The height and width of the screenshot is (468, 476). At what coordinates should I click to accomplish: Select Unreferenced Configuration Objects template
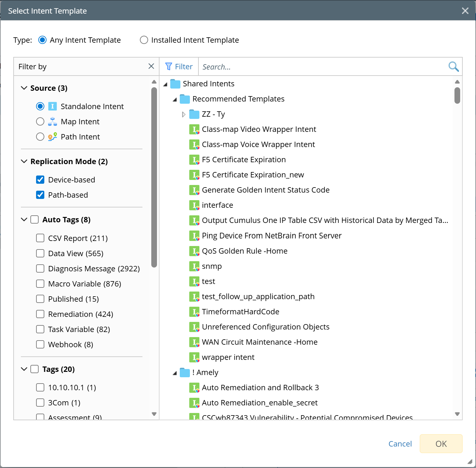tap(265, 327)
